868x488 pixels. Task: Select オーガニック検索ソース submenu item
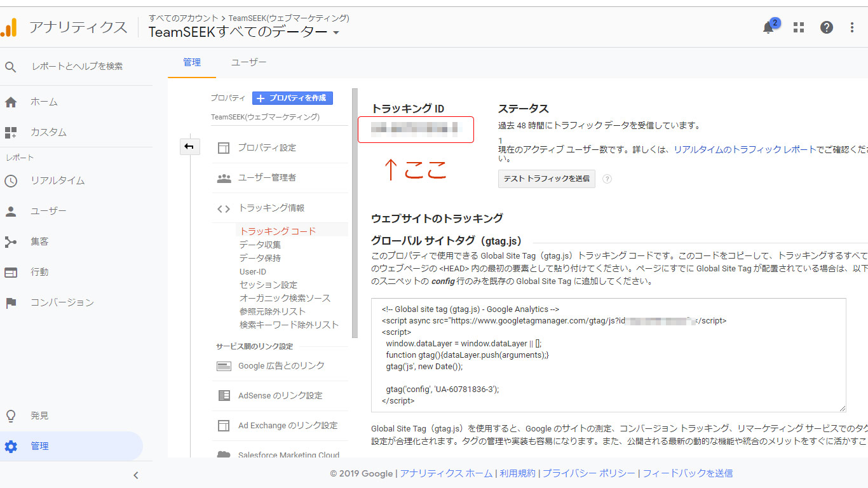(285, 298)
